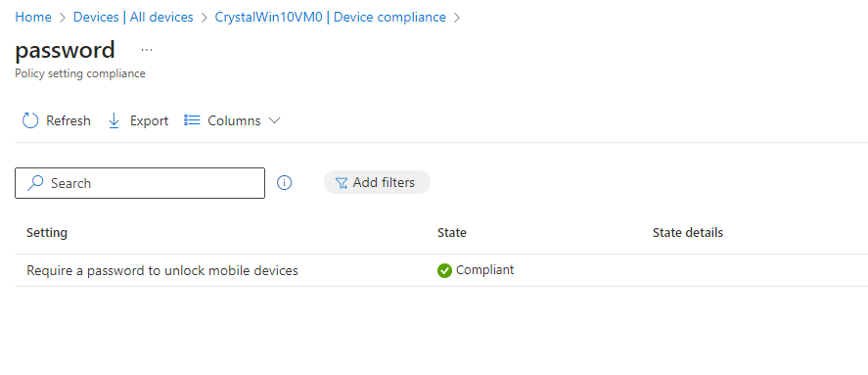Image resolution: width=868 pixels, height=375 pixels.
Task: Sort by the Setting column header
Action: pyautogui.click(x=47, y=233)
